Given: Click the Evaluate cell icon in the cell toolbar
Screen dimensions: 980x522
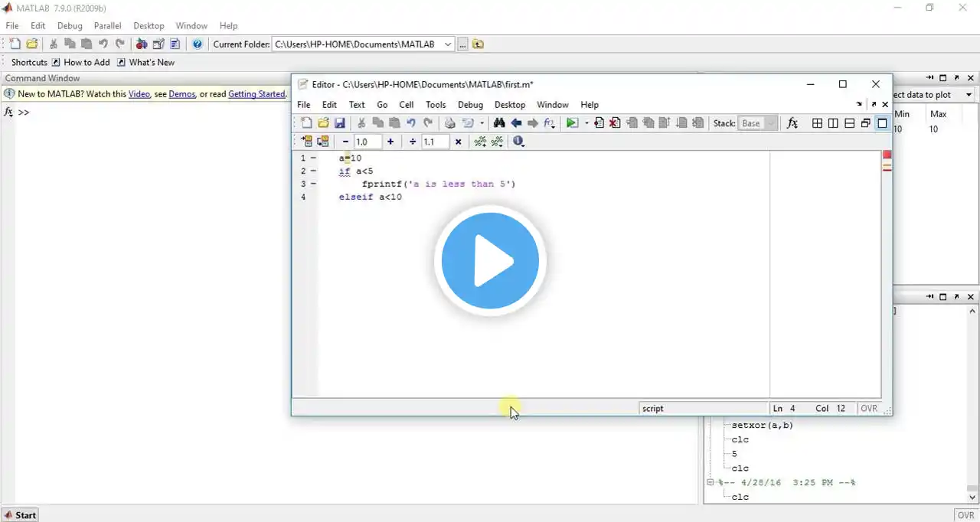Looking at the screenshot, I should 306,142.
